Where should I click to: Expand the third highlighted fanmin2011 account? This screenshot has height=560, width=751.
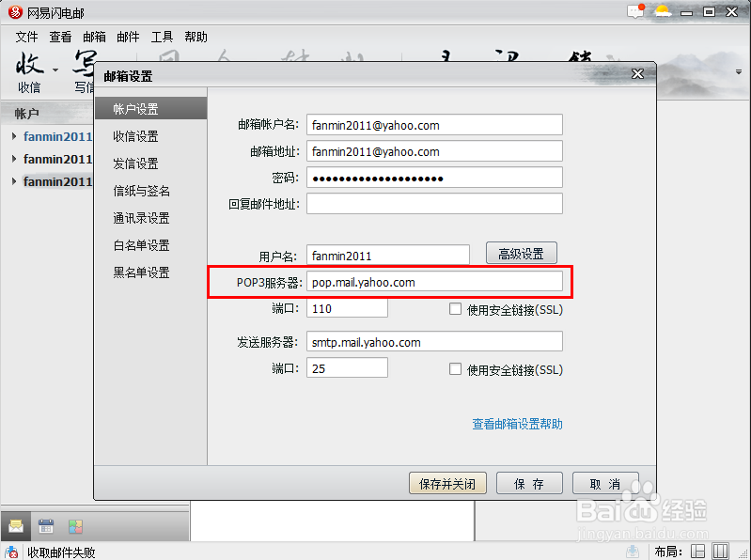(14, 181)
